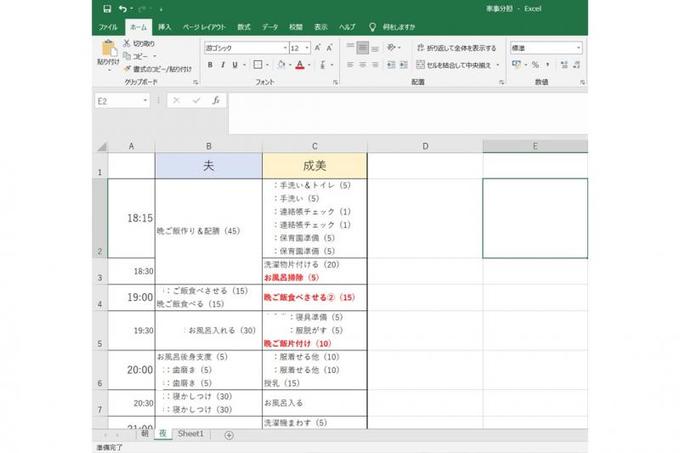The image size is (680, 453).
Task: Increase font size with the larger A
Action: point(317,48)
